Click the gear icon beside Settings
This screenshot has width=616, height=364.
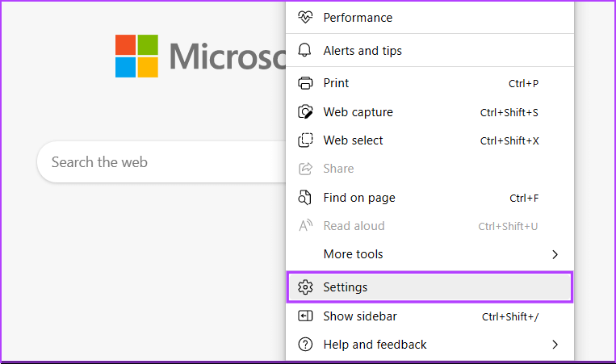point(305,287)
